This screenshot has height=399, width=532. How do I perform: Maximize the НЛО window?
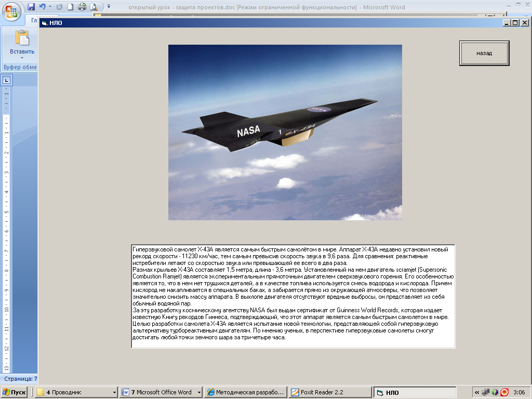(515, 23)
